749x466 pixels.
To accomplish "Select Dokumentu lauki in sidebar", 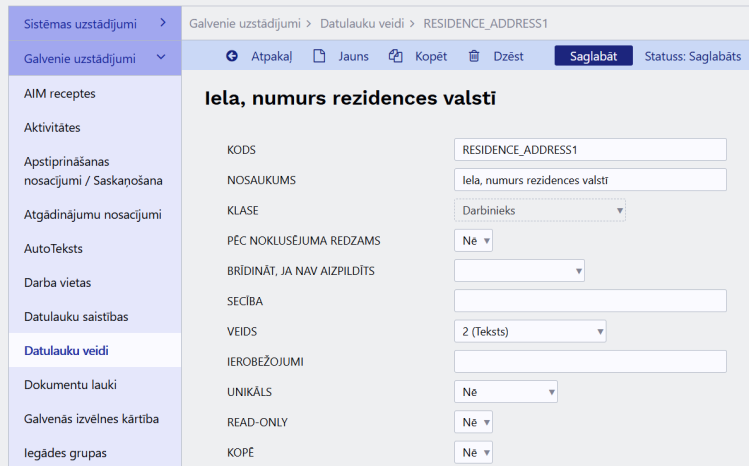I will [x=70, y=384].
